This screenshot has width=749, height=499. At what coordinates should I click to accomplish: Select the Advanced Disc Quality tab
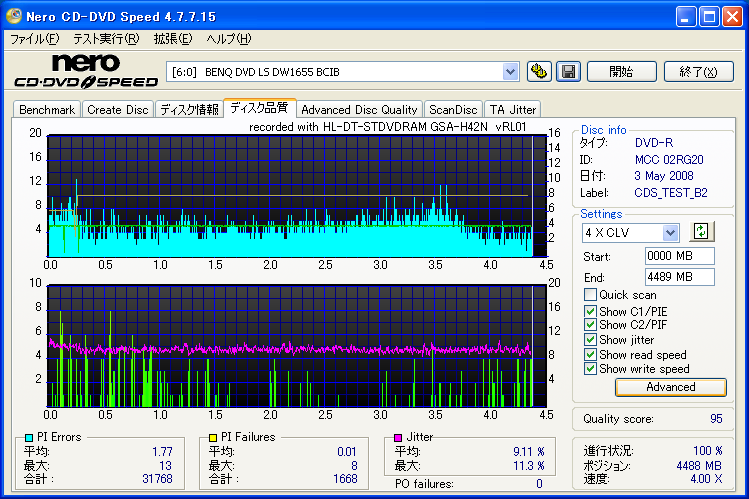[x=359, y=110]
